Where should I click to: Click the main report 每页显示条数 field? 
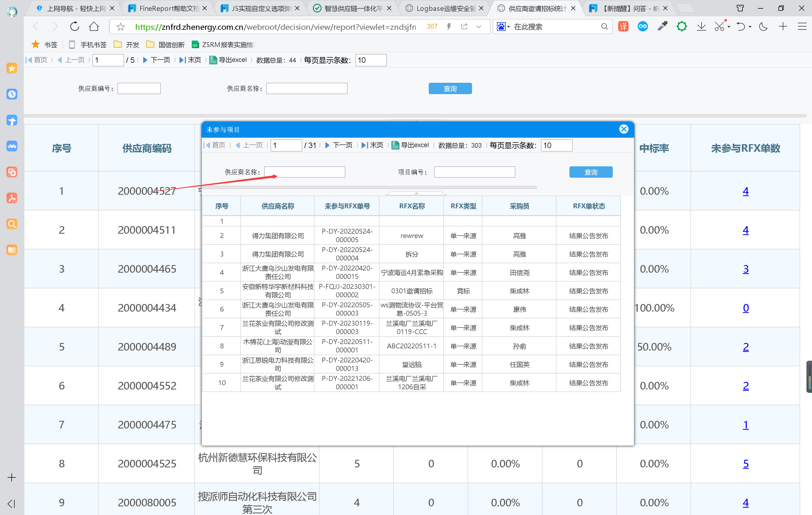pos(371,60)
